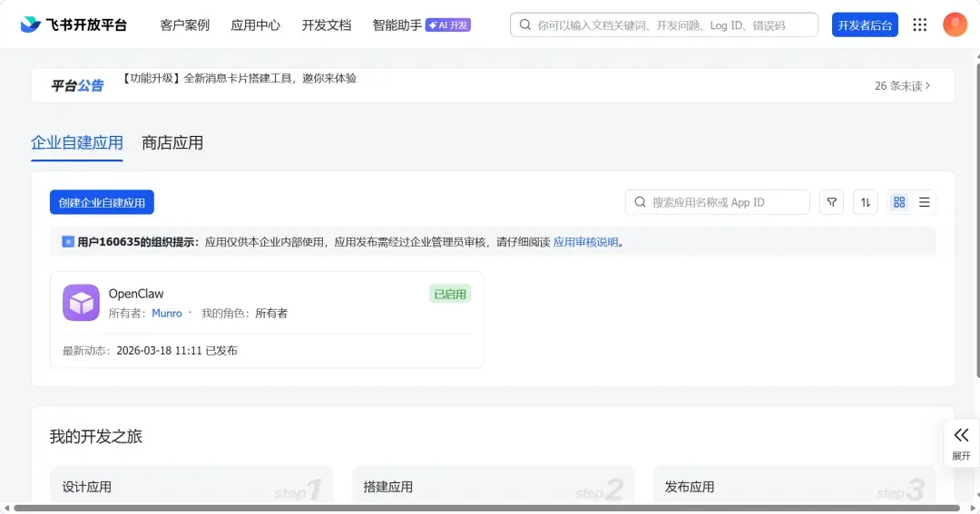
Task: Select the 企业自建应用 tab
Action: [77, 142]
